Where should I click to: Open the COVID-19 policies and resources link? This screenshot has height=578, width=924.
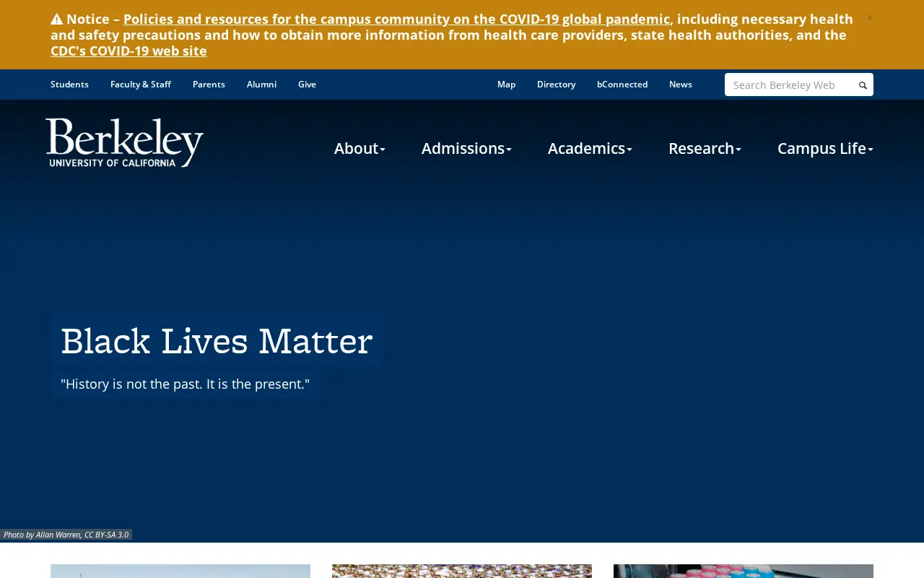(x=396, y=19)
